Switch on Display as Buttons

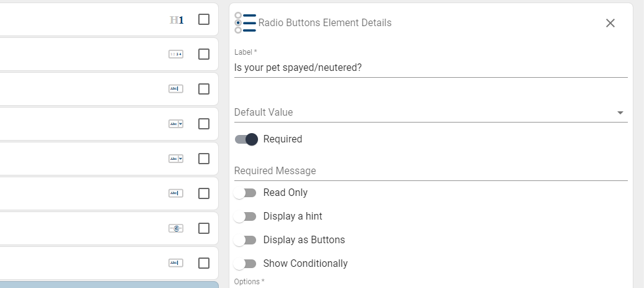tap(245, 240)
